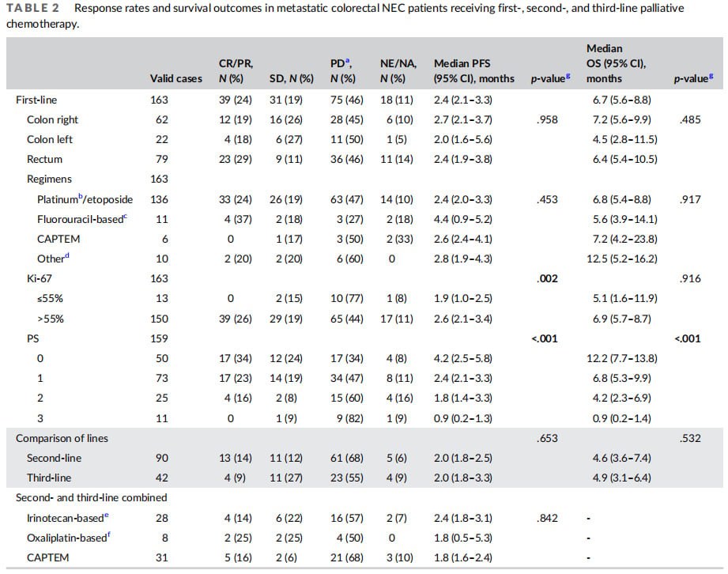Click footnote g on the PFS p-value header
This screenshot has height=574, width=728.
click(568, 76)
